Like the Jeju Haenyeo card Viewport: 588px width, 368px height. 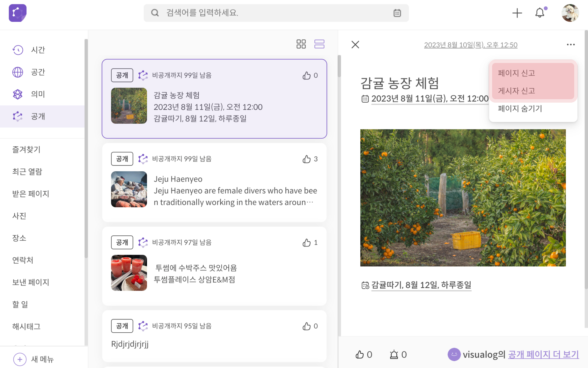click(x=307, y=159)
